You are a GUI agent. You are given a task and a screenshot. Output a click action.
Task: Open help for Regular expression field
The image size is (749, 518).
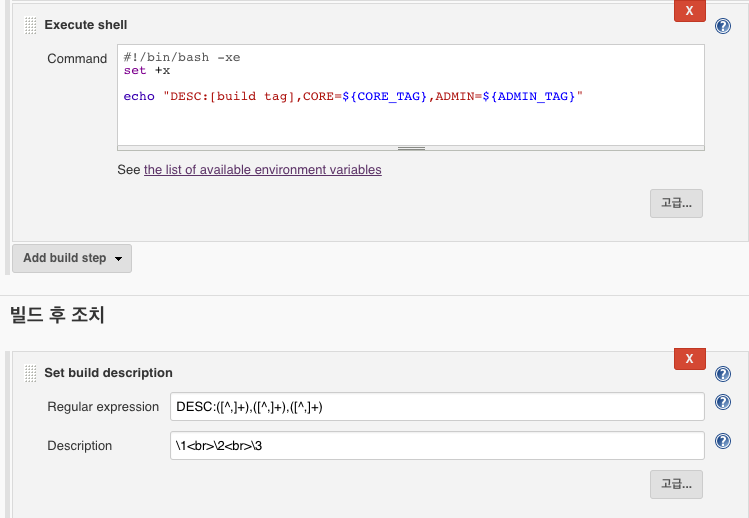723,402
